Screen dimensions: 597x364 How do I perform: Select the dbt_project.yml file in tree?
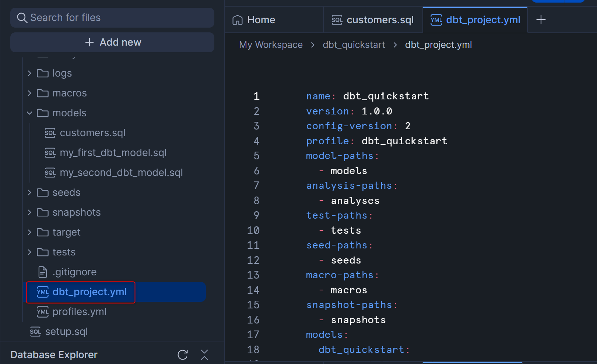tap(89, 292)
